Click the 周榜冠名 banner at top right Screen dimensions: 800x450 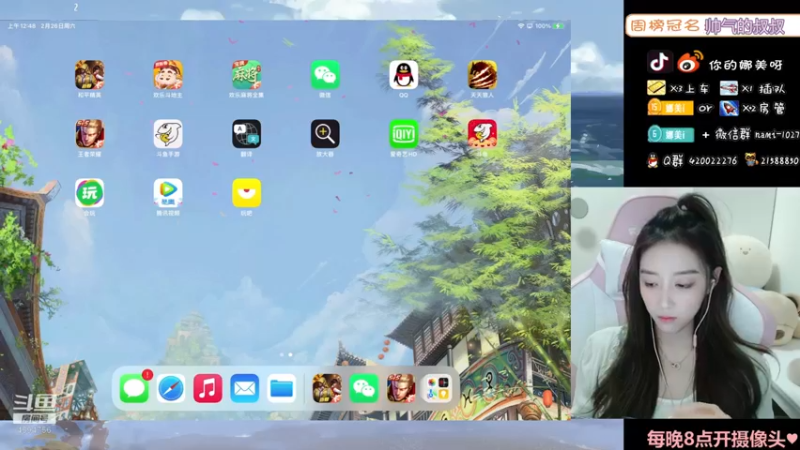[713, 26]
